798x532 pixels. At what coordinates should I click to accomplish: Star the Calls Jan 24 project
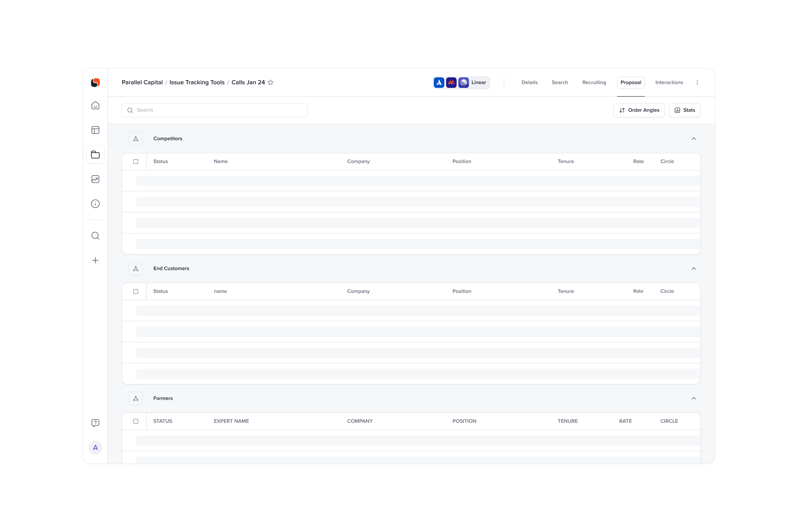270,83
